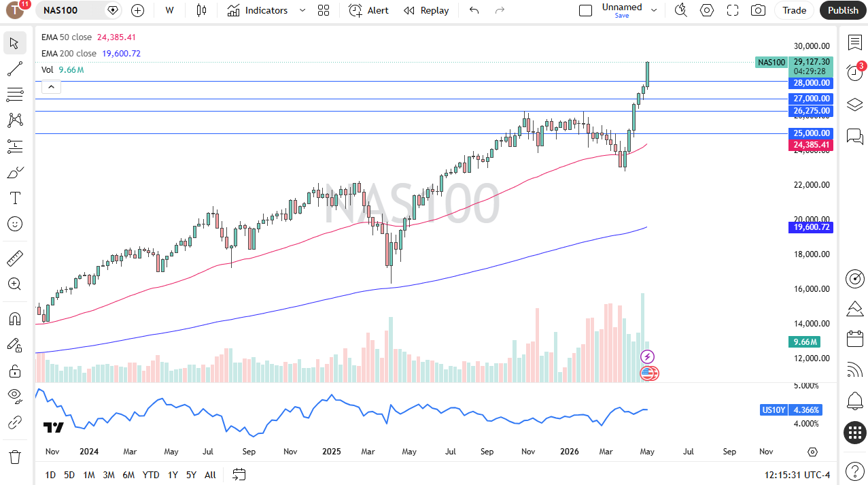Toggle lock all drawings
The width and height of the screenshot is (868, 485).
pyautogui.click(x=15, y=371)
